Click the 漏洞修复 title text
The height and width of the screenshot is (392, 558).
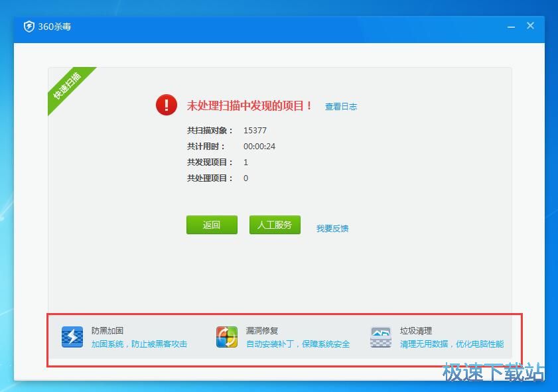pyautogui.click(x=262, y=330)
